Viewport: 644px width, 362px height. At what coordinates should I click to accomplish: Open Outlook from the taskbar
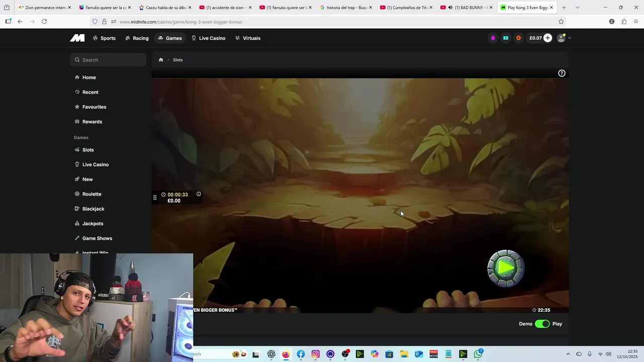pos(419,354)
